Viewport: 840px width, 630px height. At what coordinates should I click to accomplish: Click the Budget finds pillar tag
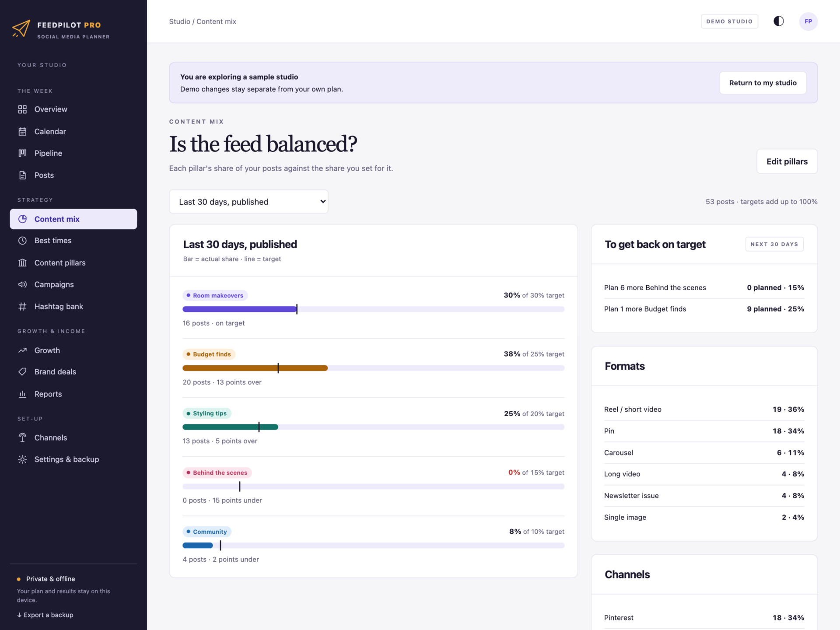tap(209, 354)
